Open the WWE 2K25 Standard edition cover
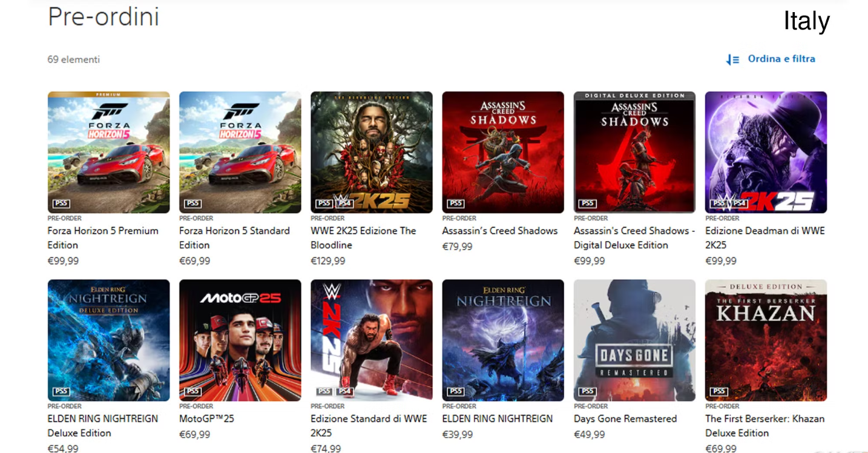868x453 pixels. (x=371, y=340)
